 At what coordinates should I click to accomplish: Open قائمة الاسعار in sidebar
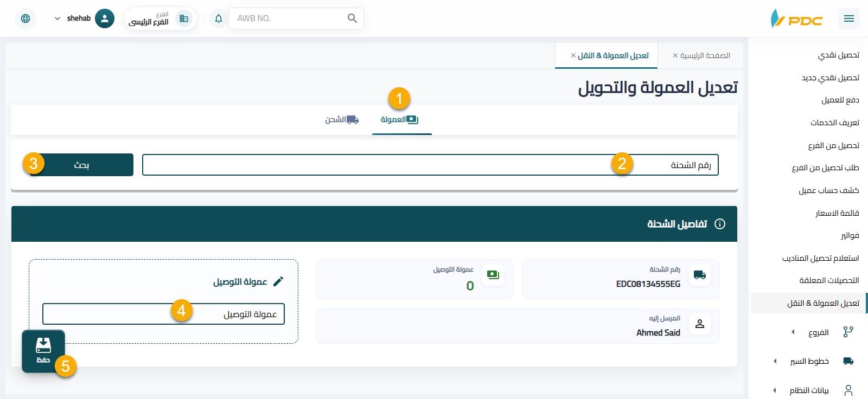[837, 213]
